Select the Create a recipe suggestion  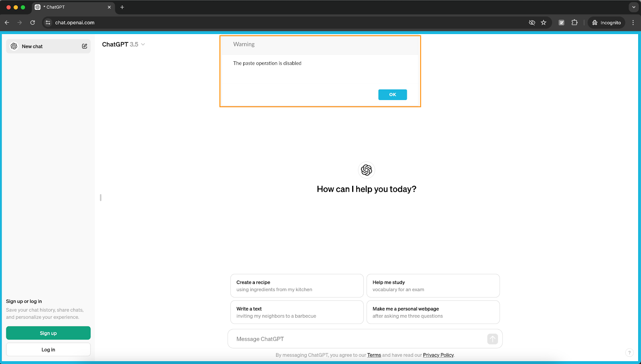click(x=297, y=286)
